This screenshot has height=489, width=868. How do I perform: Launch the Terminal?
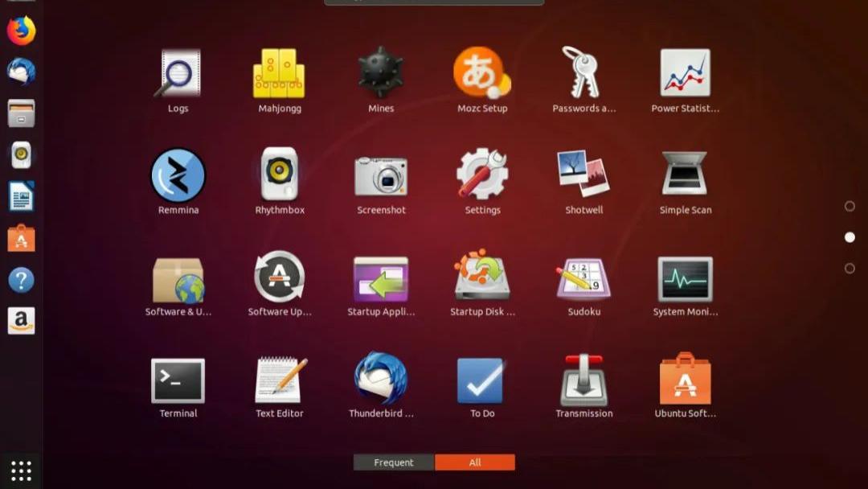pos(178,387)
